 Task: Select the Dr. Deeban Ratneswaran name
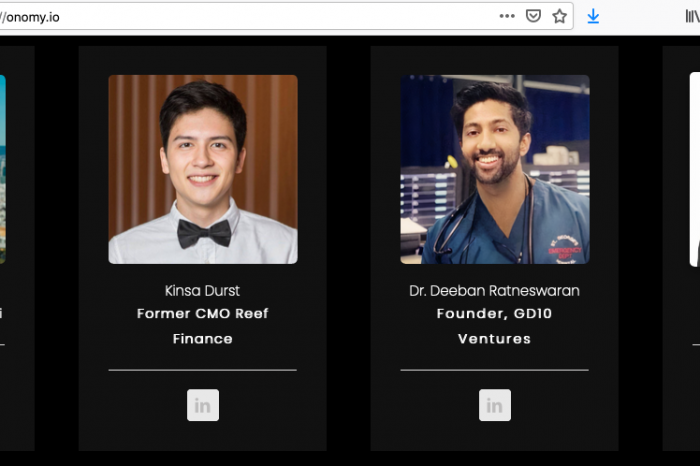pos(494,291)
